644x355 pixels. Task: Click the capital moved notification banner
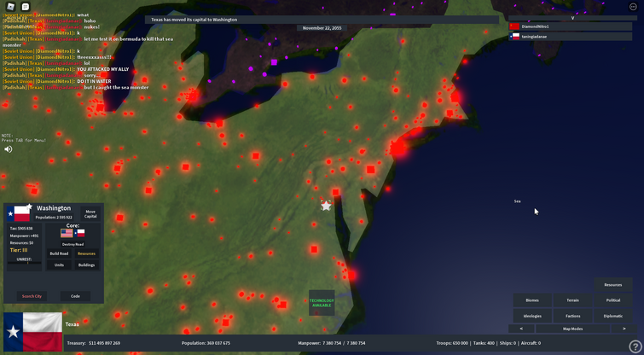click(x=322, y=20)
